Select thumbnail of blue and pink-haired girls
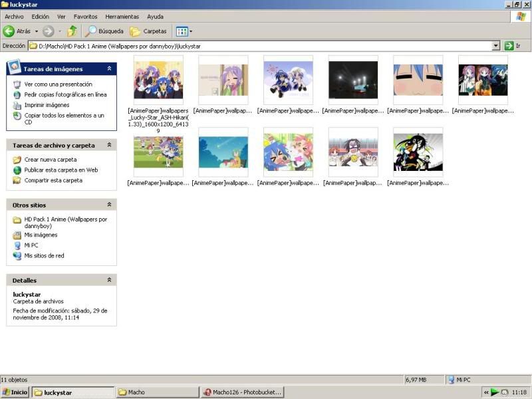The width and height of the screenshot is (532, 399). pos(288,152)
